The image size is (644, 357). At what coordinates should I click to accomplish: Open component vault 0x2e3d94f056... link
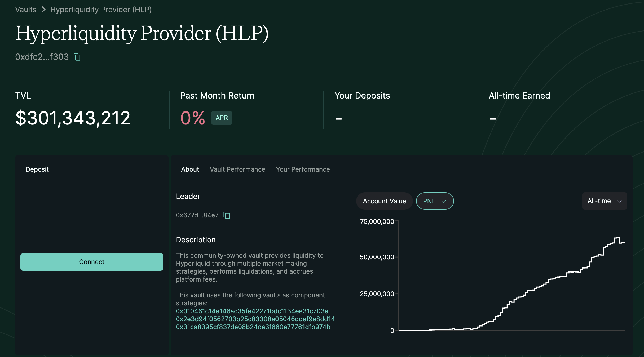(x=255, y=319)
